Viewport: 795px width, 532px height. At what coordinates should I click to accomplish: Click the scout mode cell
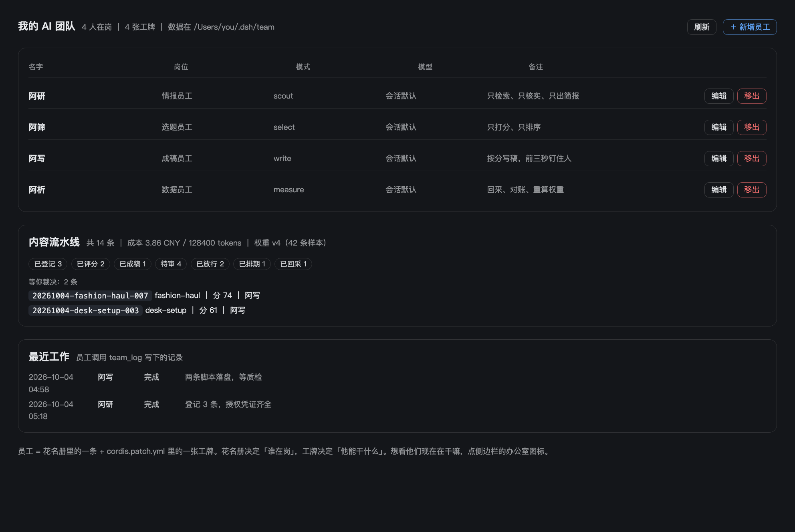283,96
